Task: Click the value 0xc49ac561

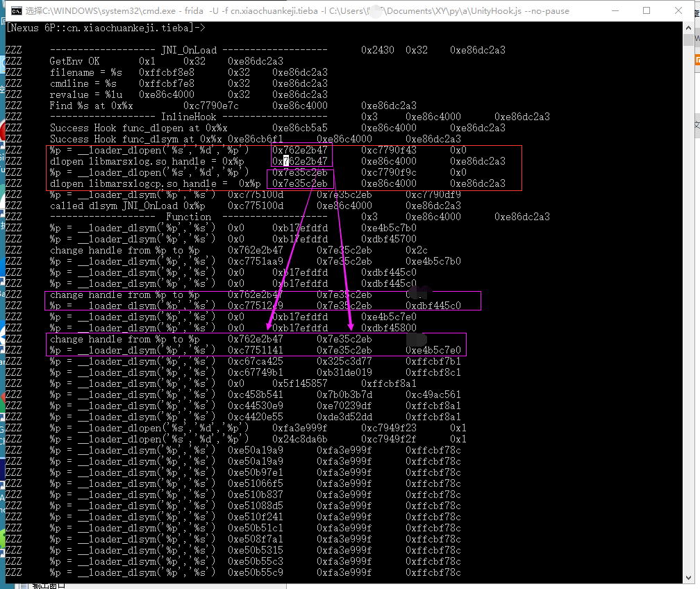Action: click(x=433, y=395)
